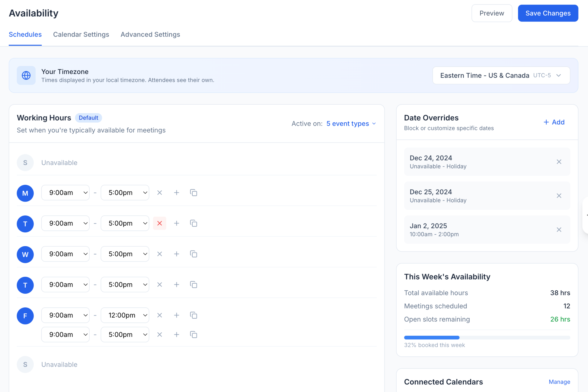Click the Save Changes button
The width and height of the screenshot is (588, 392).
point(548,13)
